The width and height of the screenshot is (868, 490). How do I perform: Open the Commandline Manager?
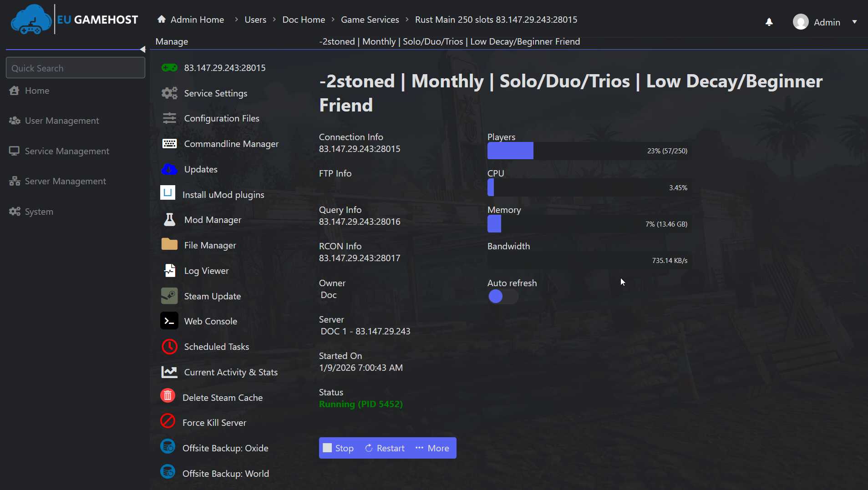[x=231, y=144]
